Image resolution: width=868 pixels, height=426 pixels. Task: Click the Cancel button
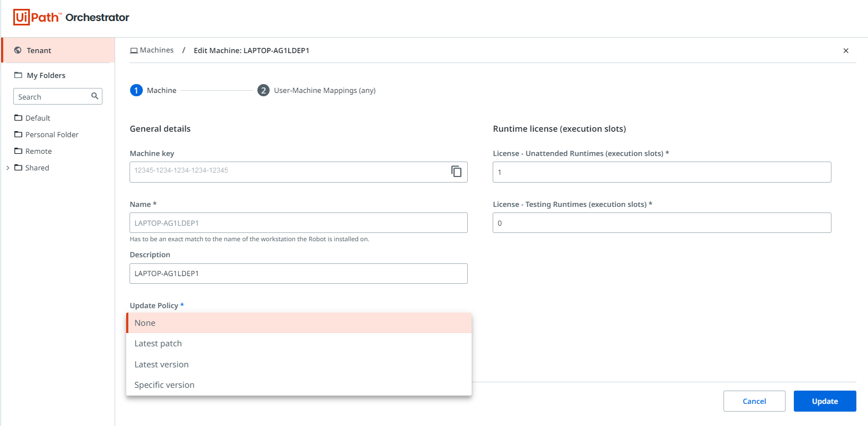coord(755,401)
